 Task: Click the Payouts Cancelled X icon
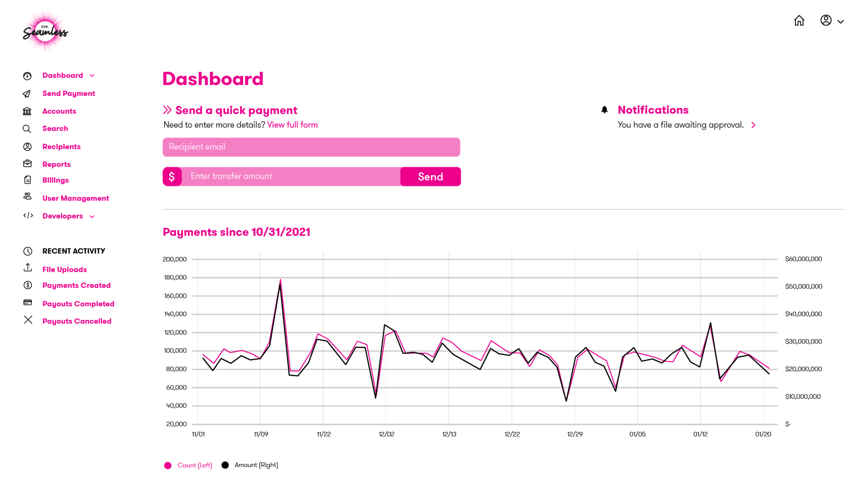(28, 320)
